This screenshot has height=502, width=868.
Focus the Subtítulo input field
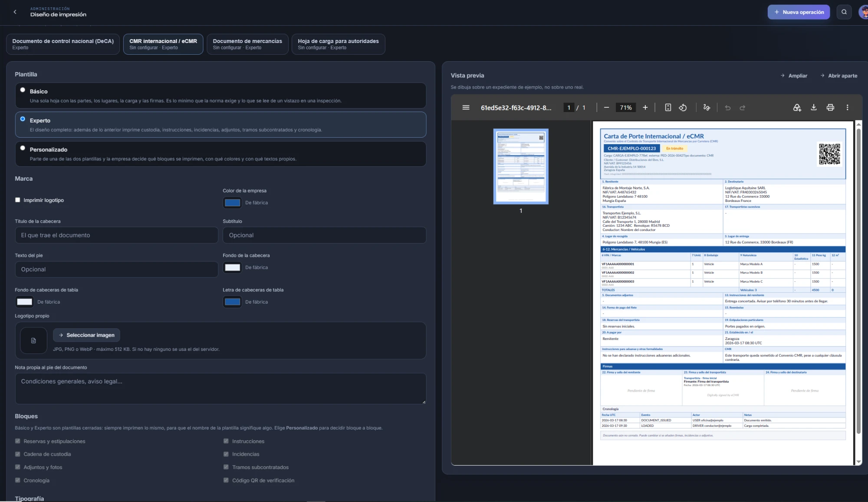325,235
